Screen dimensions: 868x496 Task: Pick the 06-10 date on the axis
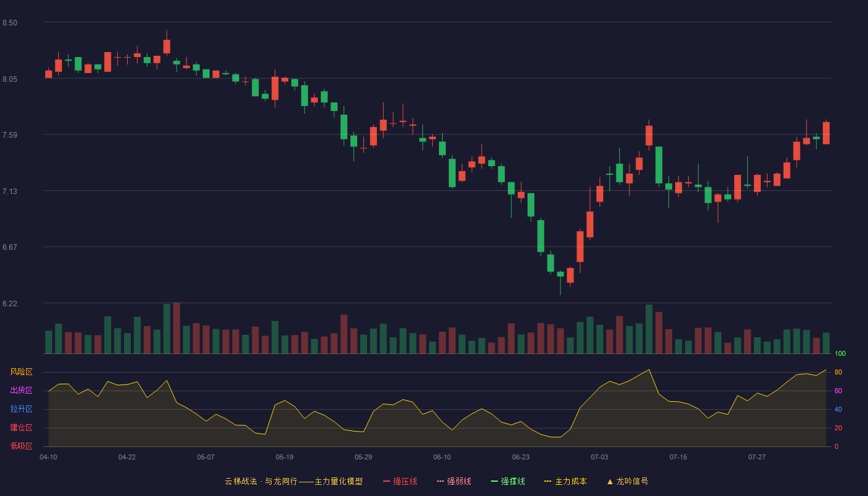click(x=442, y=457)
